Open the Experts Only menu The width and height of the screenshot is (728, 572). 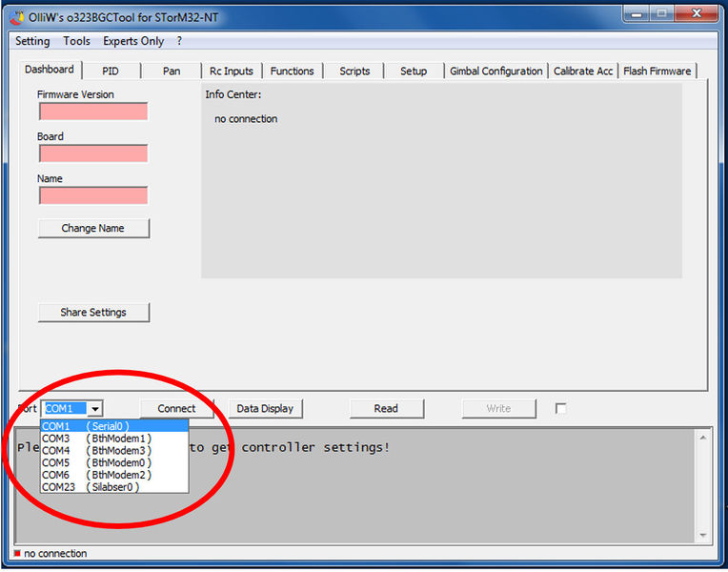pos(133,41)
